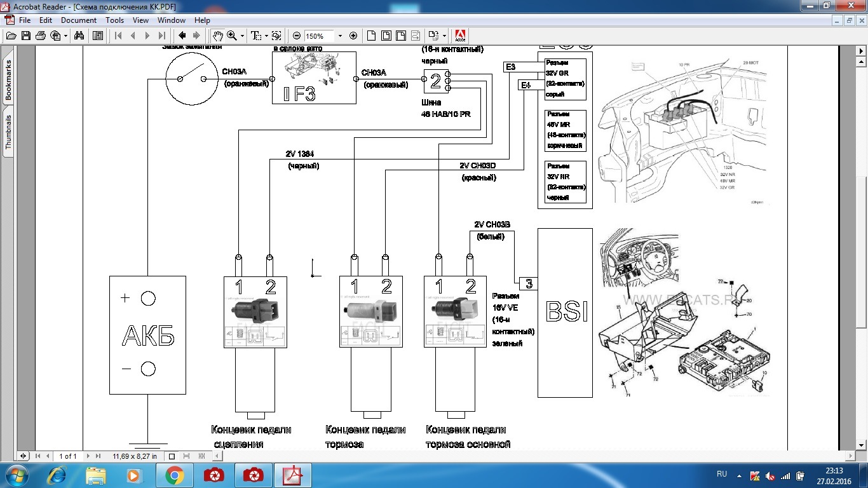Go to next page in status bar
868x488 pixels.
pyautogui.click(x=88, y=456)
